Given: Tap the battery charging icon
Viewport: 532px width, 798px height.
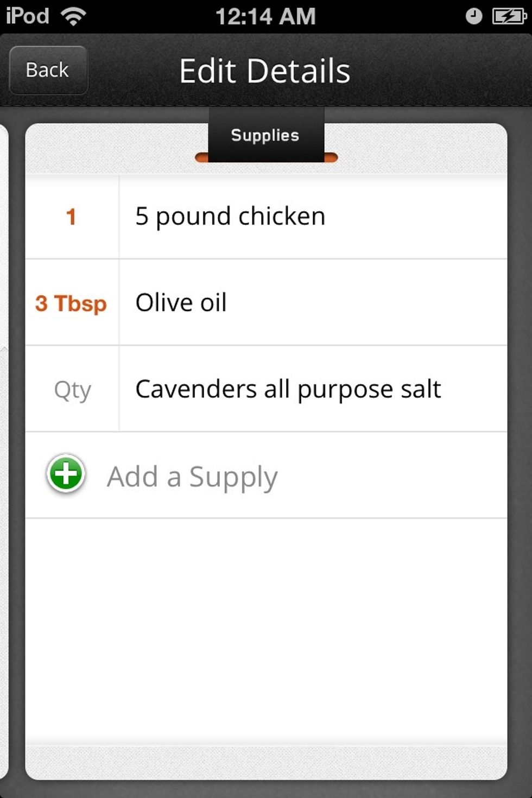Looking at the screenshot, I should point(509,16).
